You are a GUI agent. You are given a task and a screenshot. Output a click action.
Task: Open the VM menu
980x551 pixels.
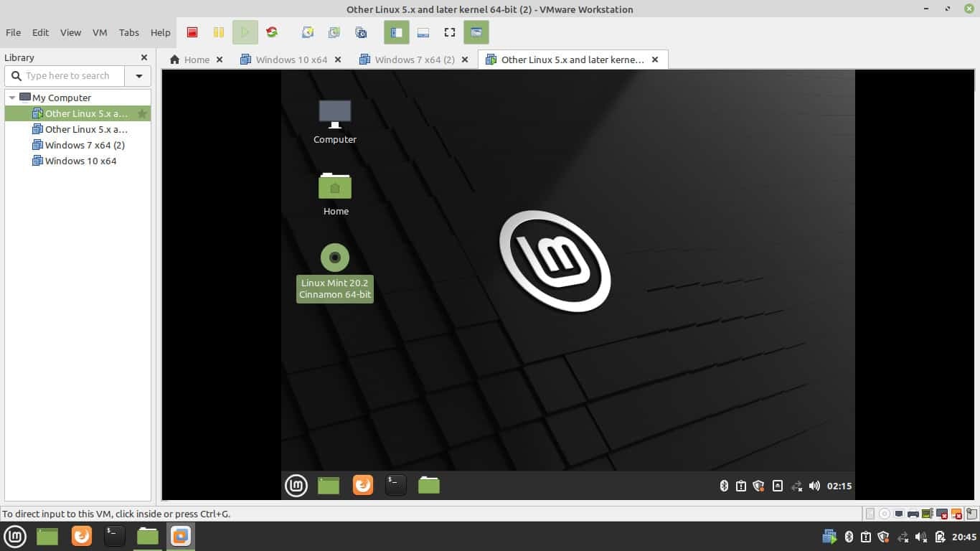100,32
